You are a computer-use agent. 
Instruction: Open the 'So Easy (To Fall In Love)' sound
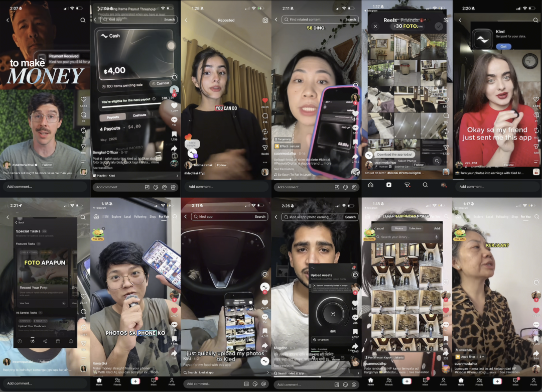point(294,175)
